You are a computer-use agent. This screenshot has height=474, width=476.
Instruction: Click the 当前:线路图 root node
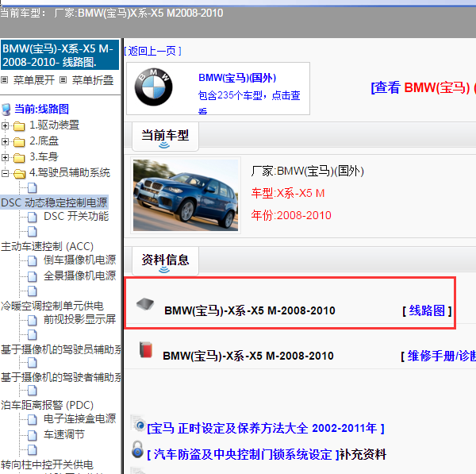coord(42,109)
